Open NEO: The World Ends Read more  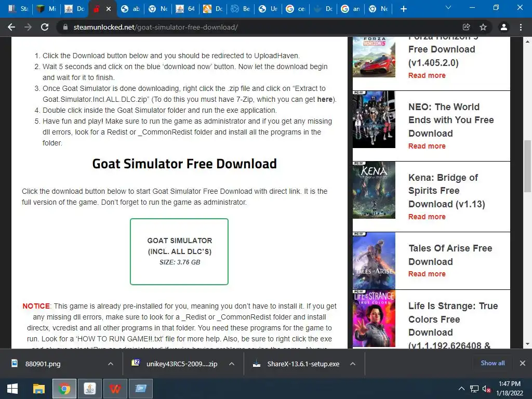(427, 146)
